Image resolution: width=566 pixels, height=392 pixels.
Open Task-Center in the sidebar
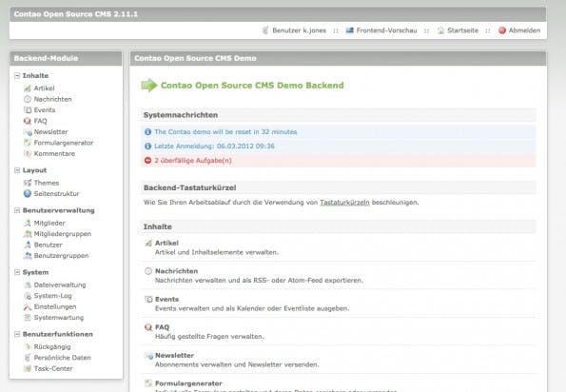[x=53, y=368]
